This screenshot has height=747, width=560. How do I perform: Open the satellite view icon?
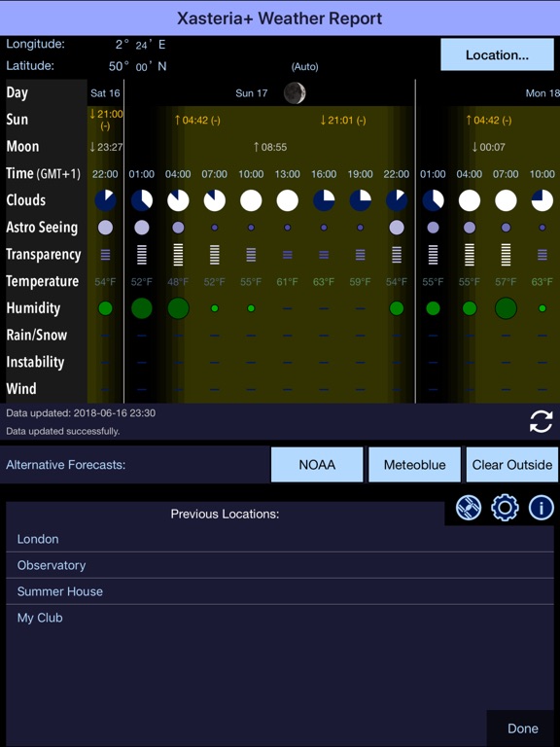tap(469, 508)
